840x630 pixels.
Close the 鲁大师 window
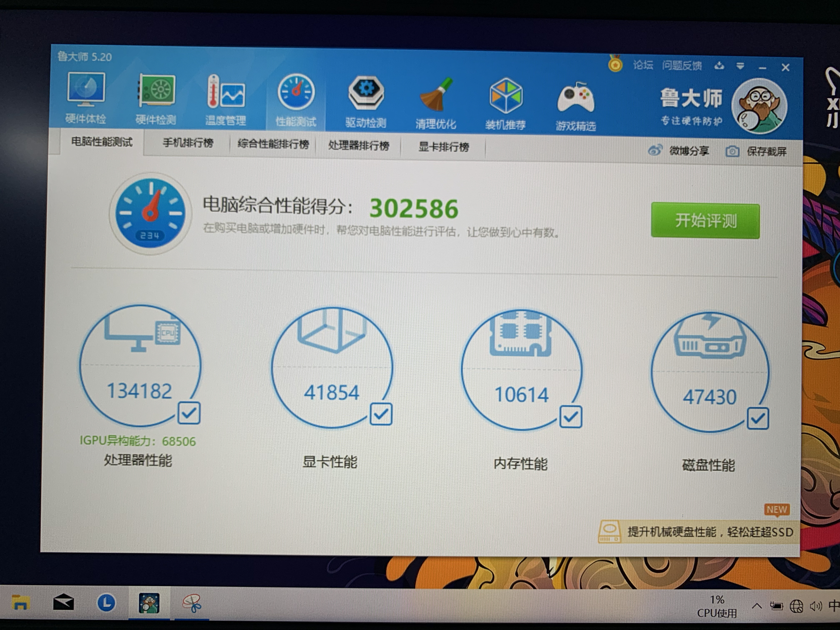(x=786, y=67)
